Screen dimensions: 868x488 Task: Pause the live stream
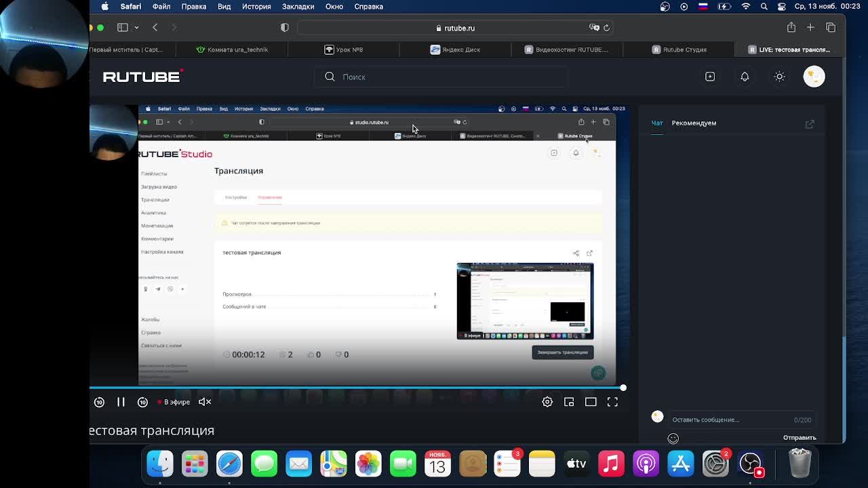click(121, 402)
